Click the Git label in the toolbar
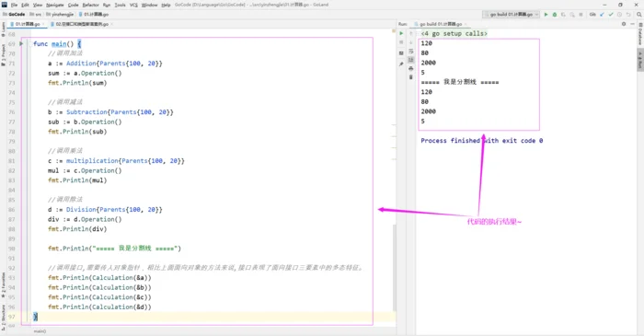Screen dimensions: 644x336 click(x=592, y=15)
